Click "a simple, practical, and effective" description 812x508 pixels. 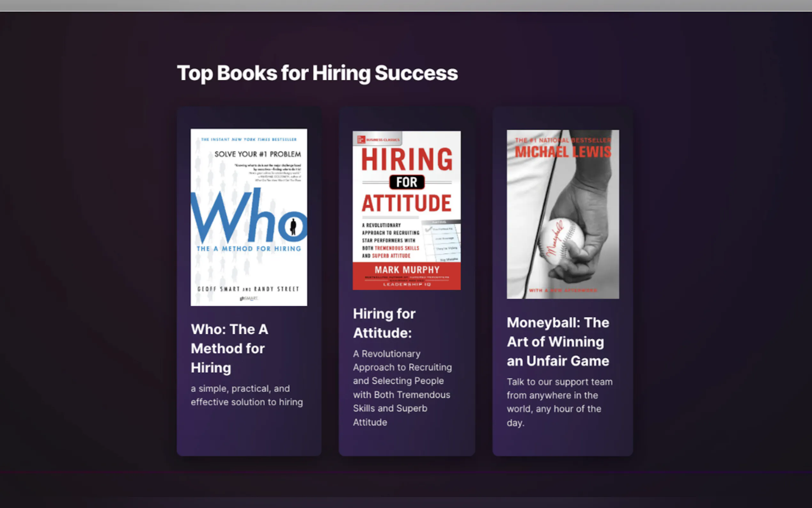[247, 395]
